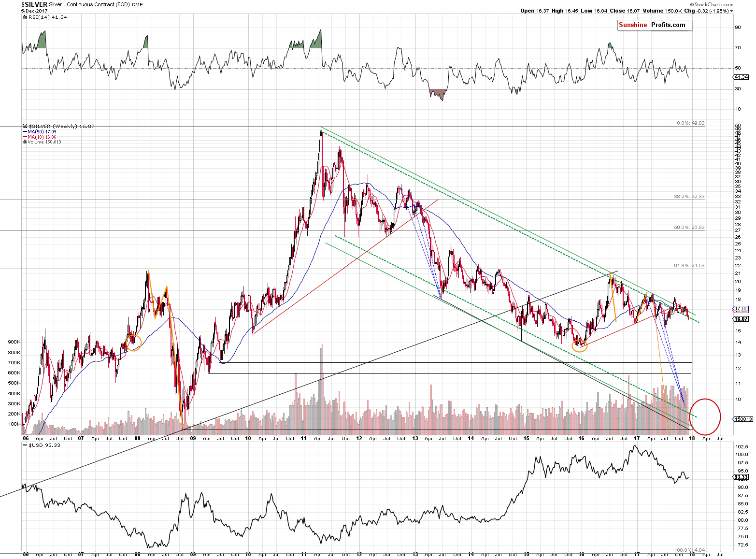Click the 'Volume 150,013' legend text
Viewport: 756px width, 559px height.
click(x=44, y=142)
